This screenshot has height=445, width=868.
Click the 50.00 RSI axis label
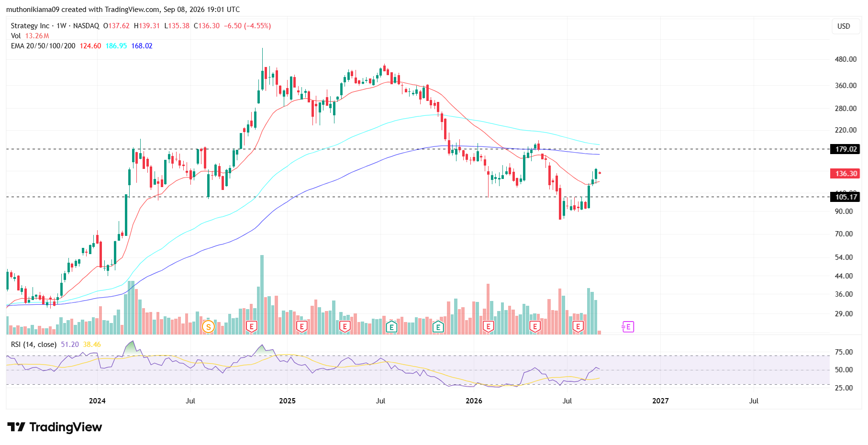point(844,370)
